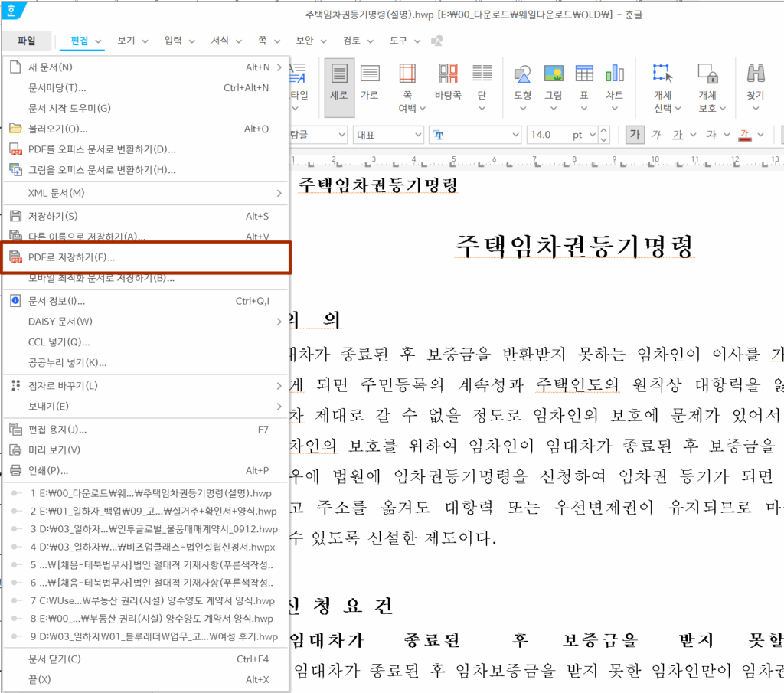This screenshot has width=784, height=693.
Task: Expand the 보내기 submenu
Action: [x=279, y=407]
